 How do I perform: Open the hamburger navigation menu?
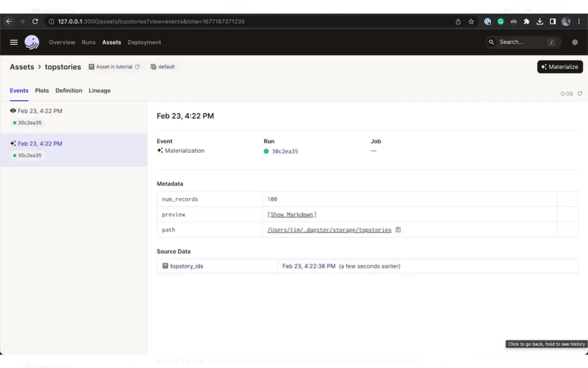tap(14, 42)
